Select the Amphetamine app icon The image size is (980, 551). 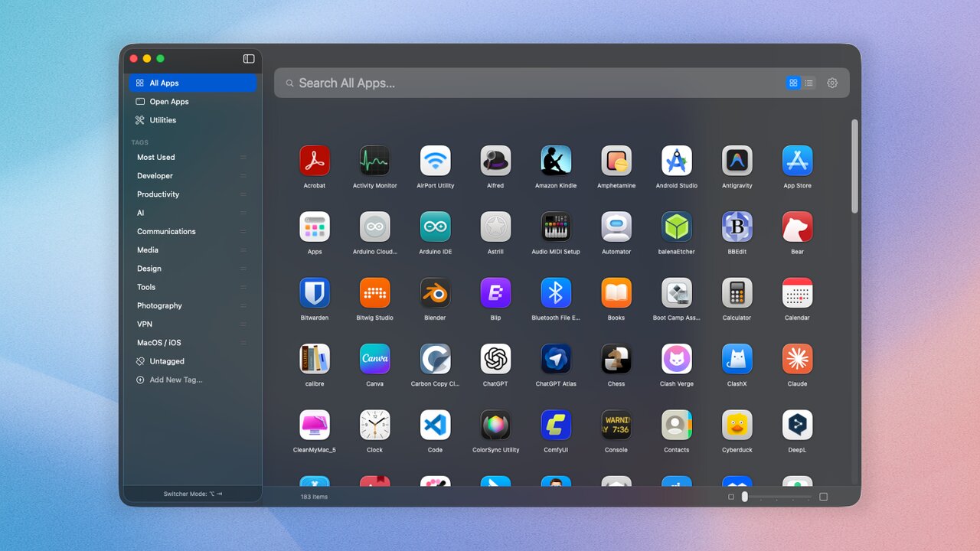tap(616, 161)
